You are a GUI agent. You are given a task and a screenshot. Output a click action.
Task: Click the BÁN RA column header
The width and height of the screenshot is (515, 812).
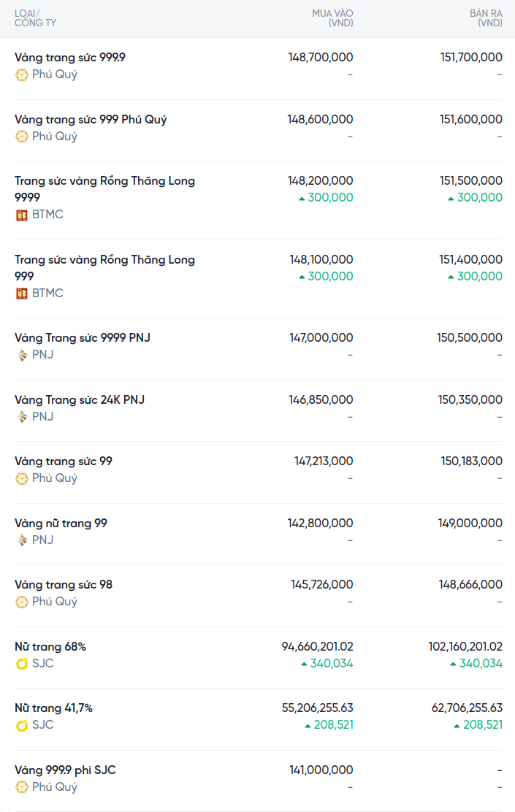pos(486,18)
